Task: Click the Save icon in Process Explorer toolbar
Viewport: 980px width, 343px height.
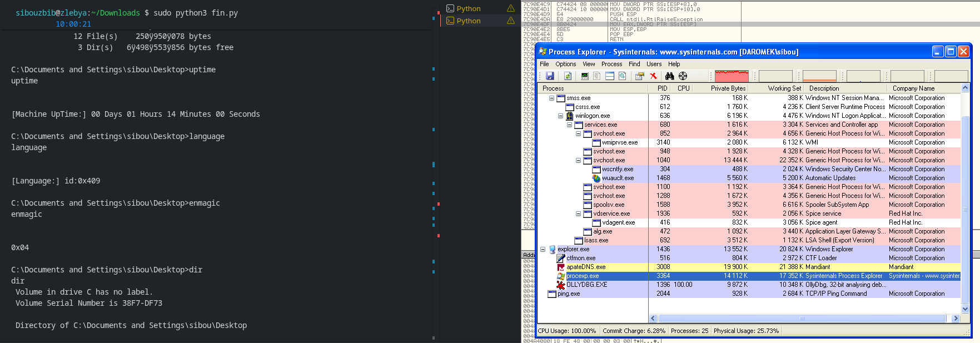Action: pos(550,76)
